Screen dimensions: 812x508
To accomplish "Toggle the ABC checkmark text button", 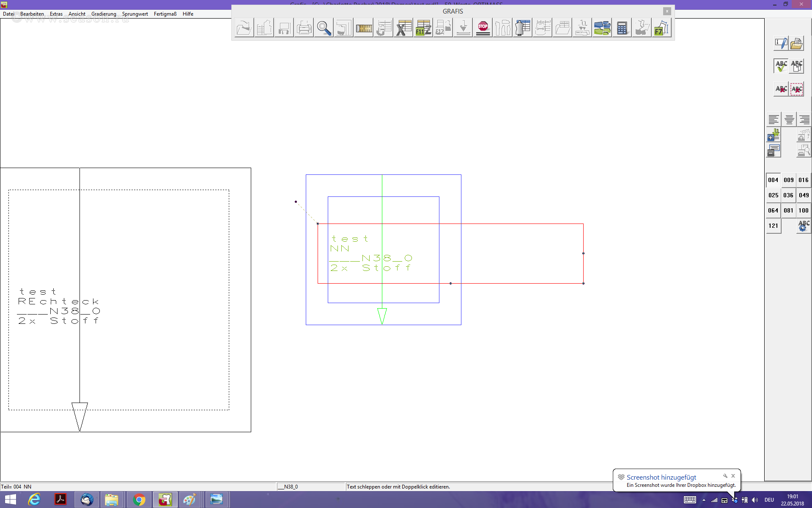I will tap(781, 66).
